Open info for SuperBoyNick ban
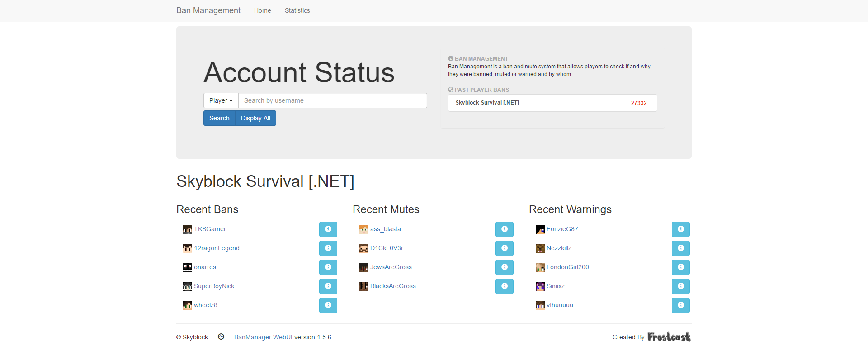The height and width of the screenshot is (357, 868). tap(328, 286)
